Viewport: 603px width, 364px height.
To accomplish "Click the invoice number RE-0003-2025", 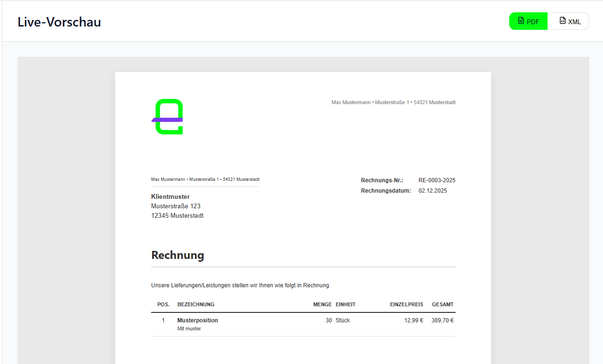I will (x=436, y=180).
